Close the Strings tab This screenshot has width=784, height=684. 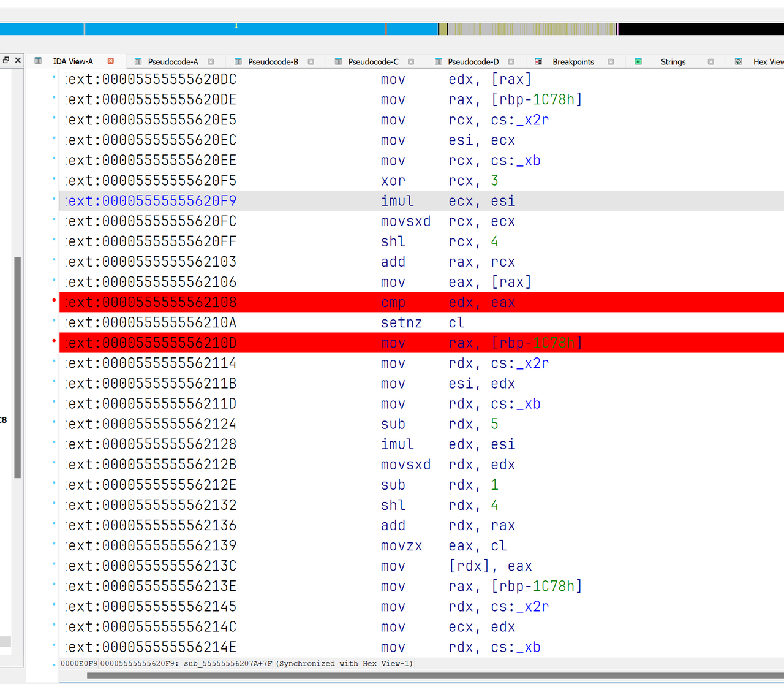tap(710, 61)
